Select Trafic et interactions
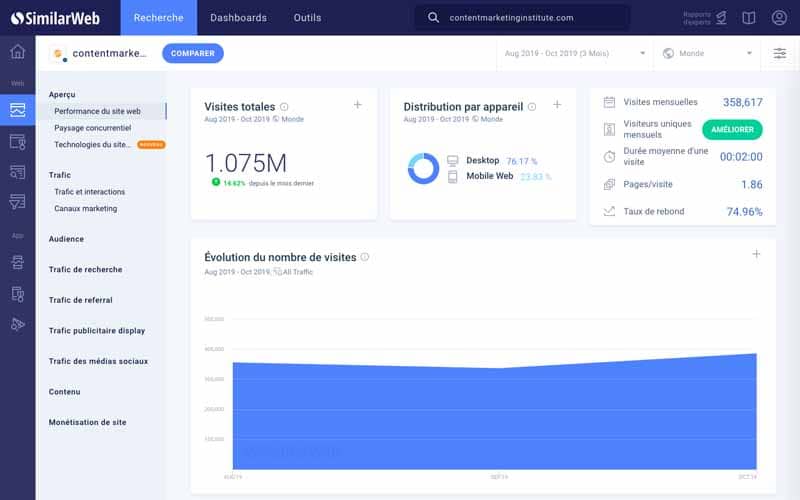Image resolution: width=800 pixels, height=500 pixels. pyautogui.click(x=89, y=192)
